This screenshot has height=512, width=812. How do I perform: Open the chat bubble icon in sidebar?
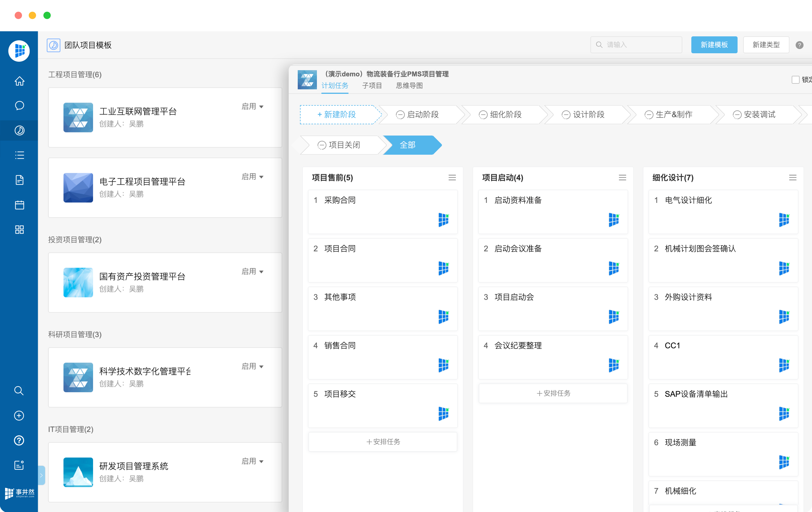tap(19, 105)
